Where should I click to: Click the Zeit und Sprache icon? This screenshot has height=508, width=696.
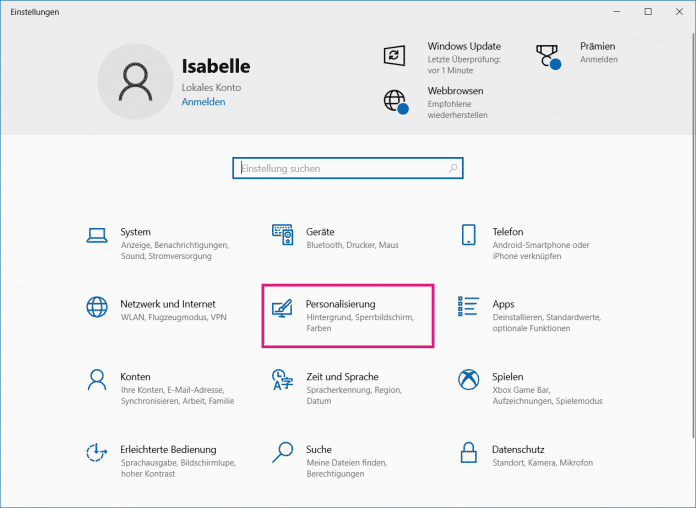(282, 379)
